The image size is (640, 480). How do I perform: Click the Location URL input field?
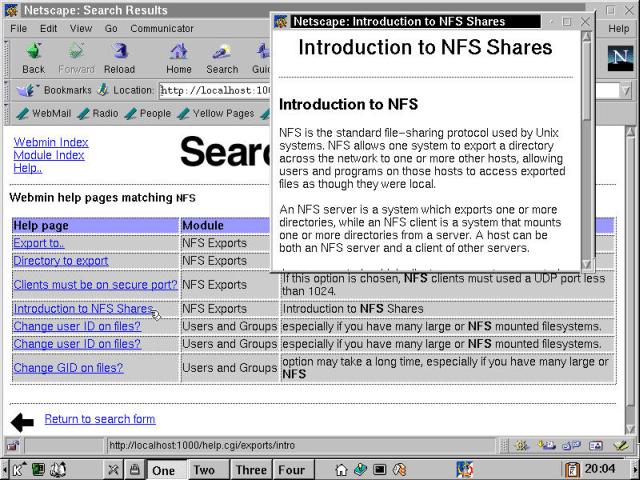point(215,90)
